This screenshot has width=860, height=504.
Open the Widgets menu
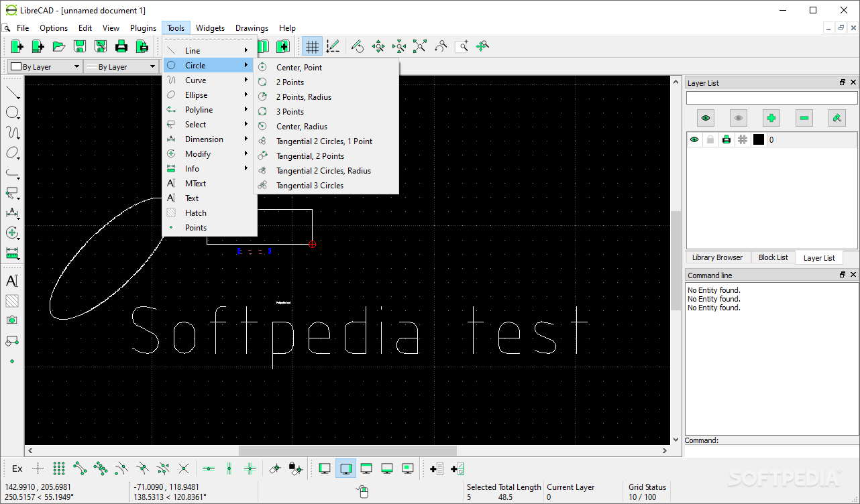[210, 27]
